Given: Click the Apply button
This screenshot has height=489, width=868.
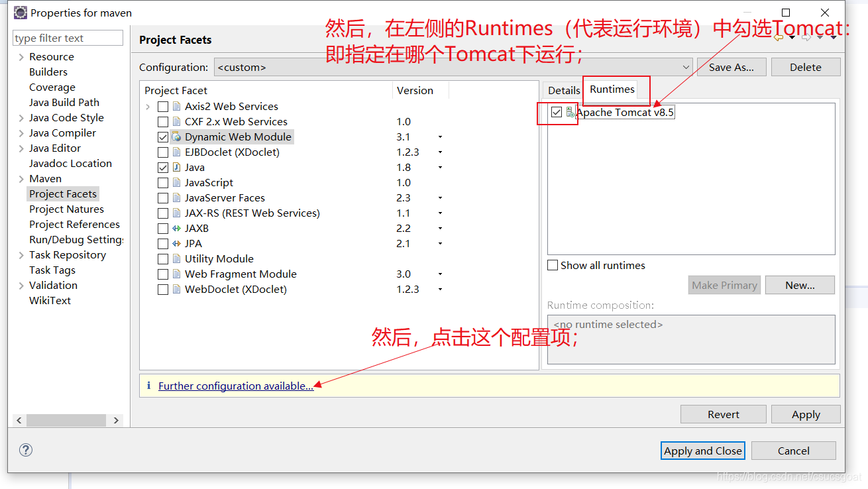Looking at the screenshot, I should pyautogui.click(x=806, y=414).
